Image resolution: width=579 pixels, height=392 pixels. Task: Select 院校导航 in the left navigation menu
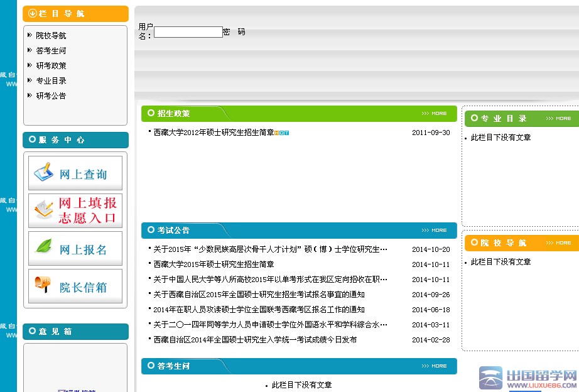tap(51, 36)
